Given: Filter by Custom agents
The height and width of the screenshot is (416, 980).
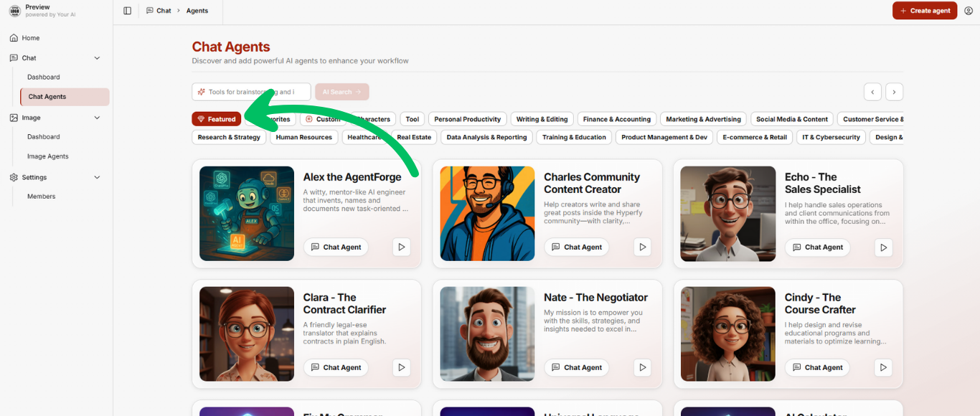Looking at the screenshot, I should pyautogui.click(x=323, y=119).
